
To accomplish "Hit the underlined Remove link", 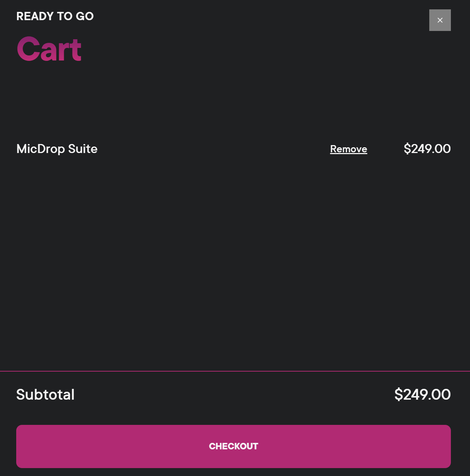I will pyautogui.click(x=349, y=149).
